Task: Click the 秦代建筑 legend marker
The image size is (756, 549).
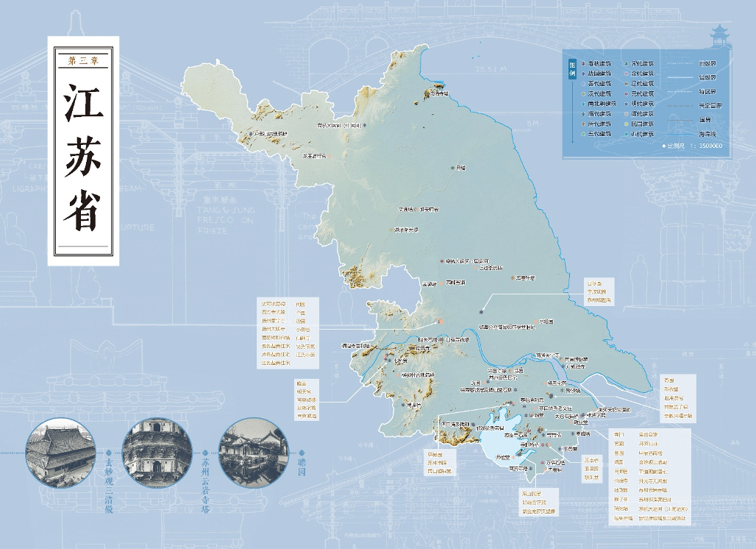Action: (x=583, y=83)
